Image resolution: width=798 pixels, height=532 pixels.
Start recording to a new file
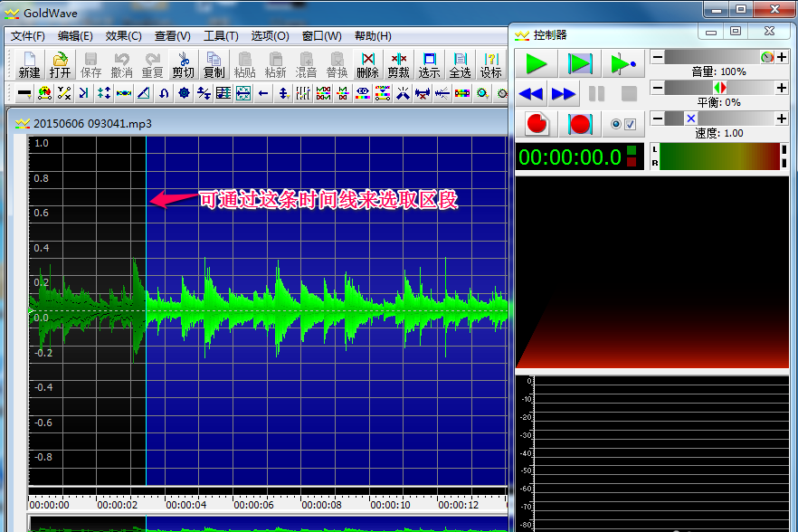tap(537, 124)
